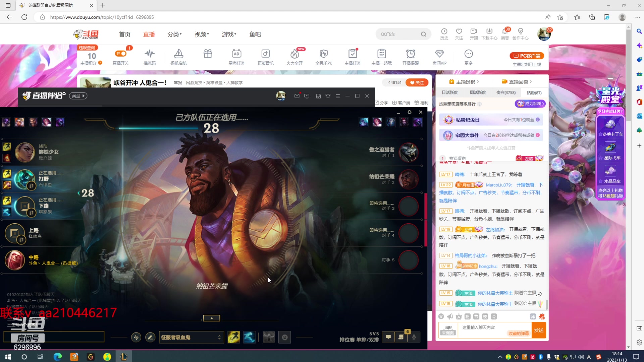Open 历史 history clock icon
The image size is (644, 362).
click(444, 31)
